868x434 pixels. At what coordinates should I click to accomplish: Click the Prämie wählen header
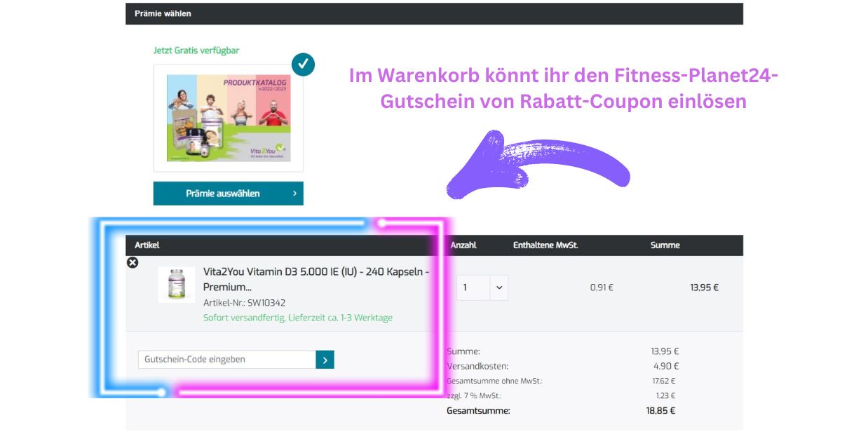(x=163, y=13)
